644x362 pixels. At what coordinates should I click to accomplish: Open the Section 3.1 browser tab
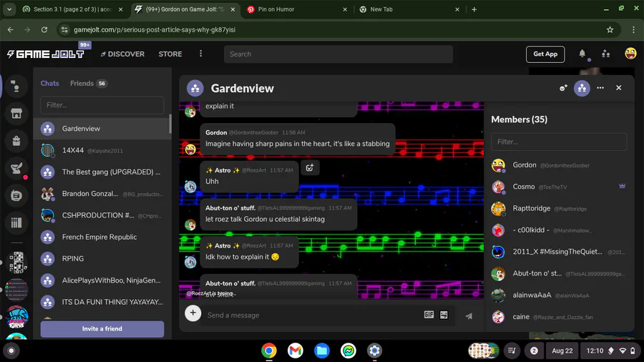pyautogui.click(x=72, y=9)
